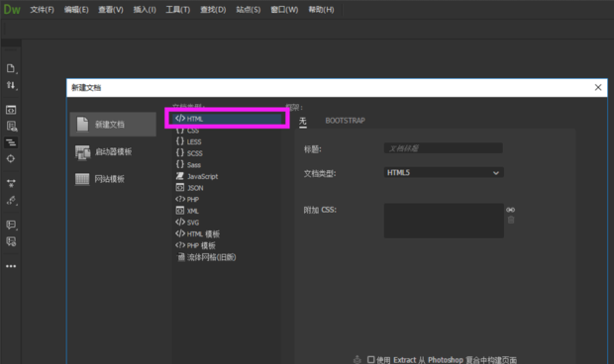This screenshot has width=614, height=364.
Task: Open the 文件(F) menu
Action: (x=42, y=10)
